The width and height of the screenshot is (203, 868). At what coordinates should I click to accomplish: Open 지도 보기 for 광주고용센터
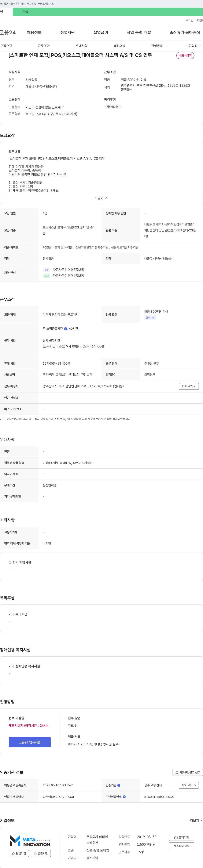tap(188, 785)
